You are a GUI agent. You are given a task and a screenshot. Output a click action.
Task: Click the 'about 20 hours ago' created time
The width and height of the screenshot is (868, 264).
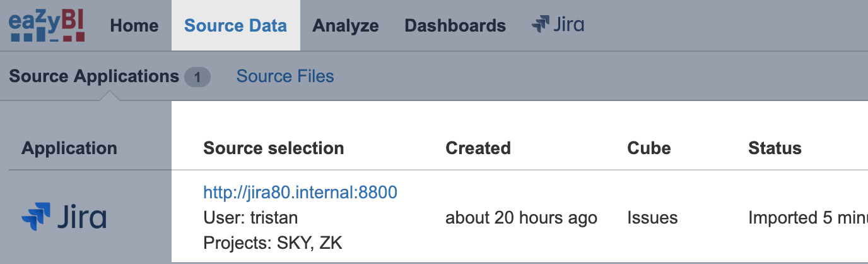pyautogui.click(x=521, y=218)
